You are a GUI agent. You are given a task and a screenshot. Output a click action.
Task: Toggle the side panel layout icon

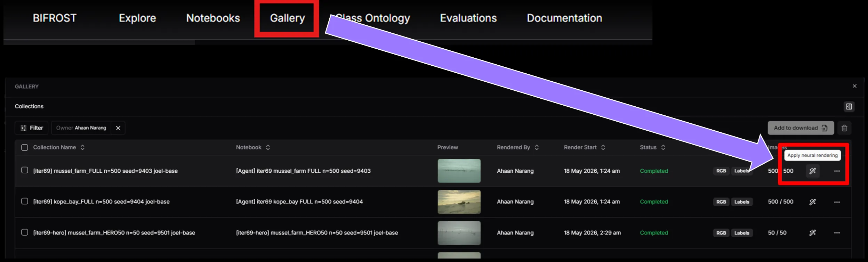(849, 106)
